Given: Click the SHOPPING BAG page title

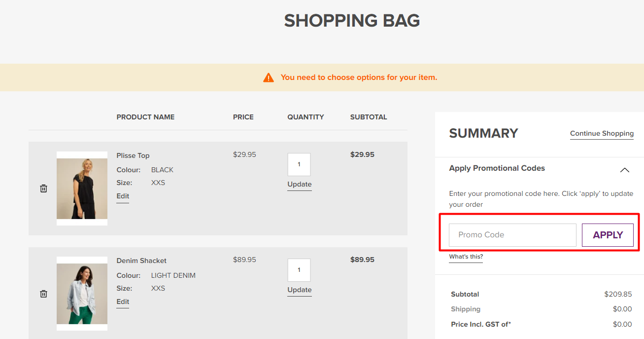Looking at the screenshot, I should [x=352, y=21].
